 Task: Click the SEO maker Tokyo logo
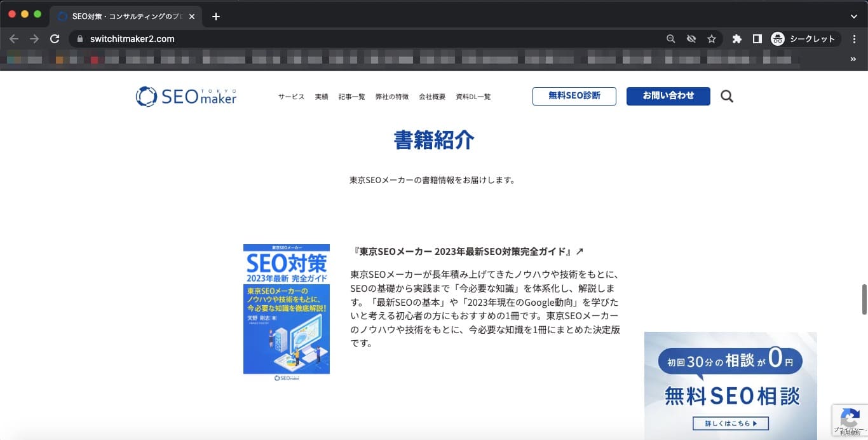(x=186, y=96)
